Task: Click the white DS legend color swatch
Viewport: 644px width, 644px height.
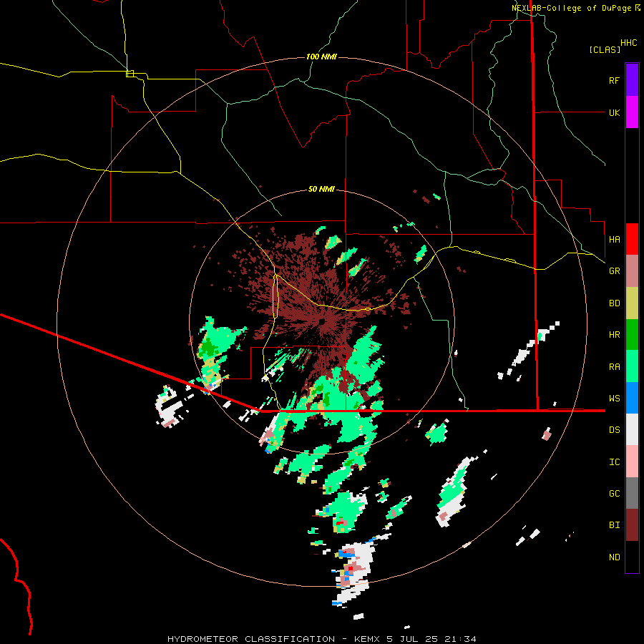Action: click(x=632, y=429)
